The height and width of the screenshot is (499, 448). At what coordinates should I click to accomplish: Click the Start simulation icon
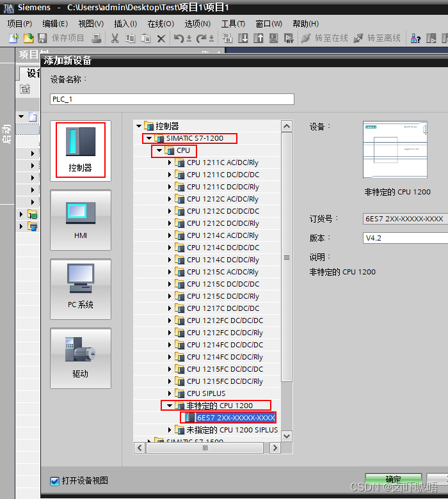[273, 38]
